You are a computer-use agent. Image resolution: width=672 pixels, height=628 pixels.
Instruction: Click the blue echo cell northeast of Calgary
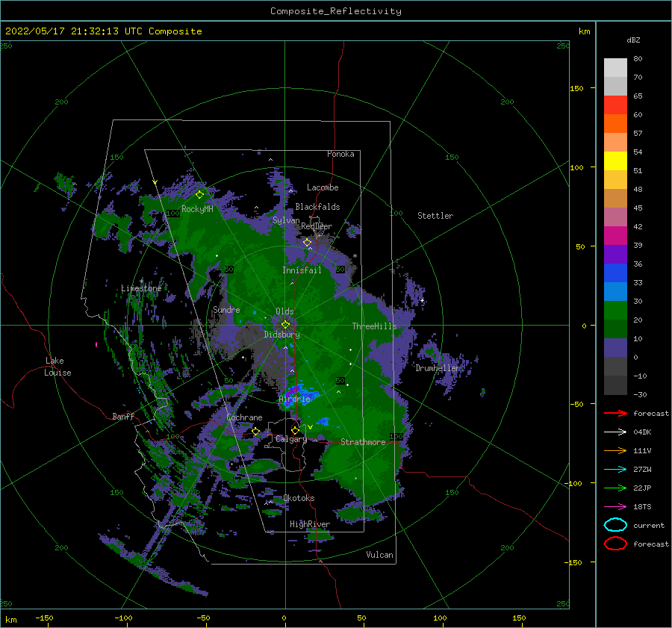323,421
